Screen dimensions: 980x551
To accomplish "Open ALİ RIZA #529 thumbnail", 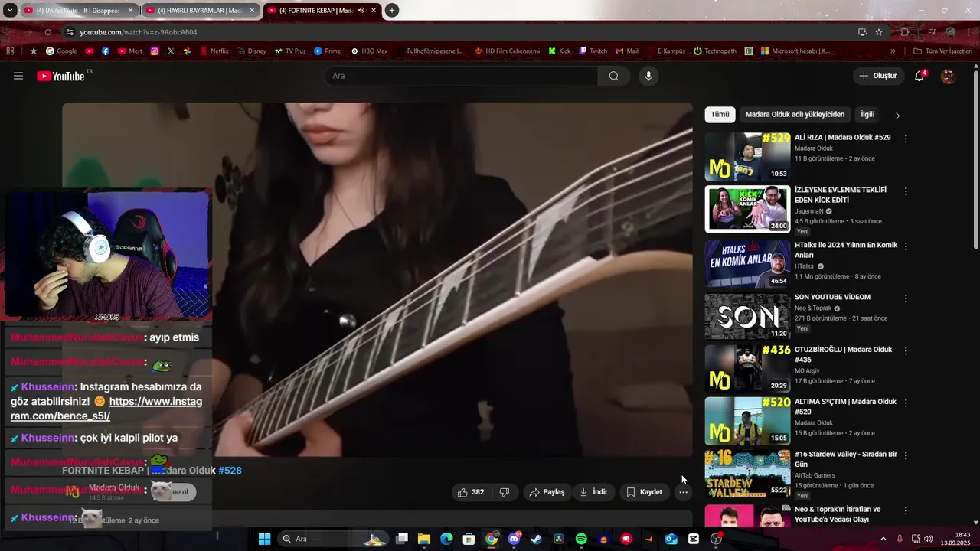I will [747, 157].
